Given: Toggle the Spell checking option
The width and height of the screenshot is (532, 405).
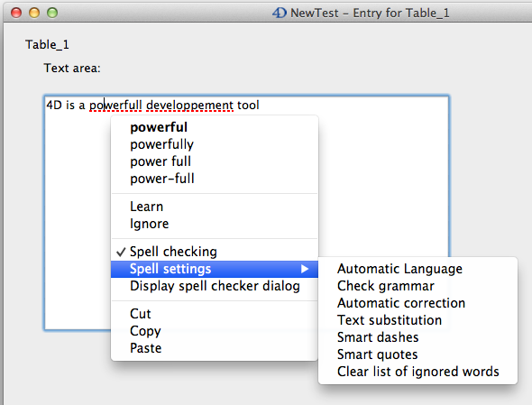Looking at the screenshot, I should (x=215, y=252).
